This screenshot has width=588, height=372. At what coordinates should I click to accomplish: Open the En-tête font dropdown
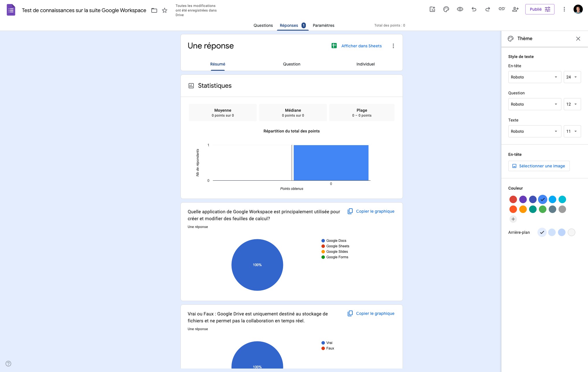(x=535, y=77)
